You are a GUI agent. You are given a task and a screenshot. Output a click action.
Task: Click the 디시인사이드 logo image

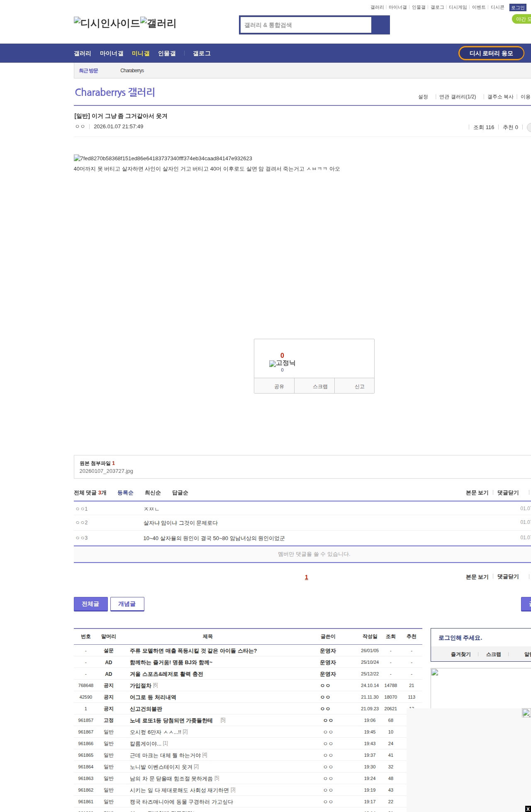click(107, 23)
